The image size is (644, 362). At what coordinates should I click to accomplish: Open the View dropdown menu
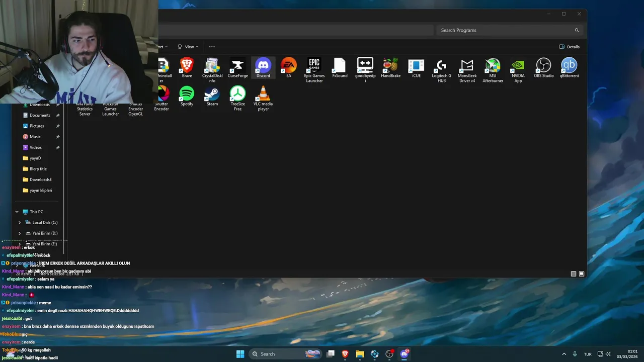pyautogui.click(x=188, y=47)
